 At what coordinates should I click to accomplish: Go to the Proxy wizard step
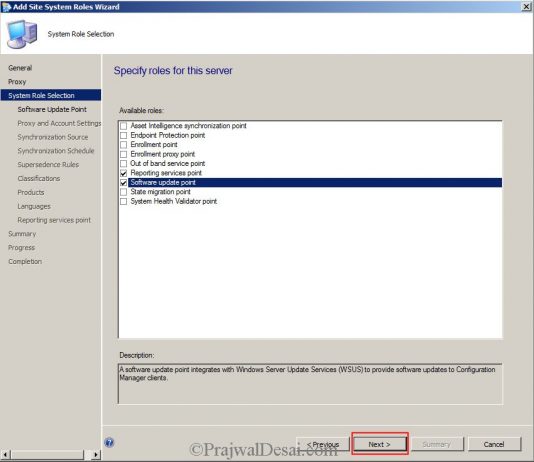click(x=17, y=82)
